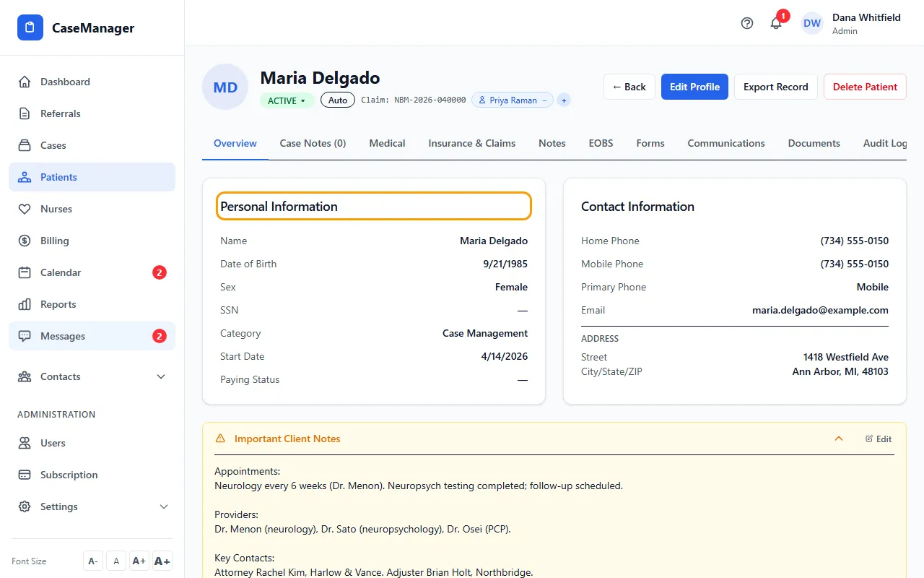
Task: Open Nurses in the sidebar
Action: tap(92, 209)
